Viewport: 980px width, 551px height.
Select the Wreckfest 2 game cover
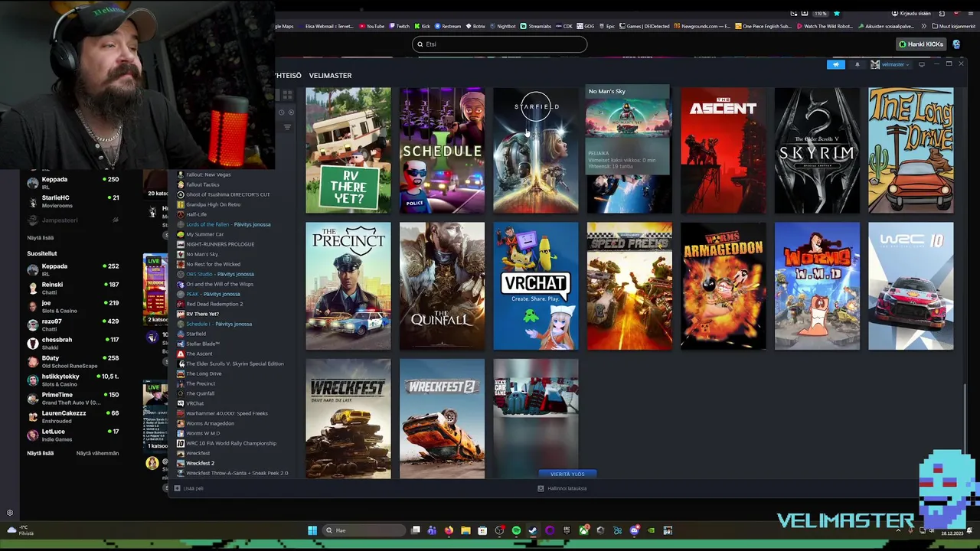[442, 419]
